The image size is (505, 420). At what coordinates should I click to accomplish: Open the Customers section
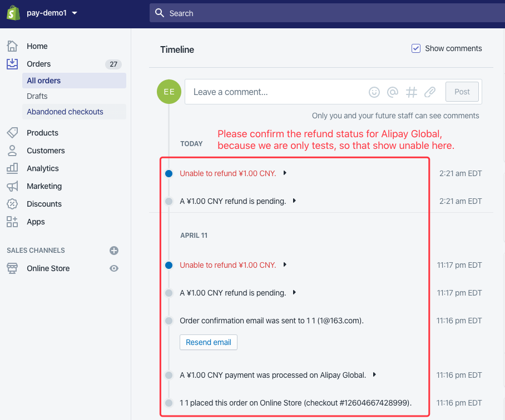[x=46, y=151]
